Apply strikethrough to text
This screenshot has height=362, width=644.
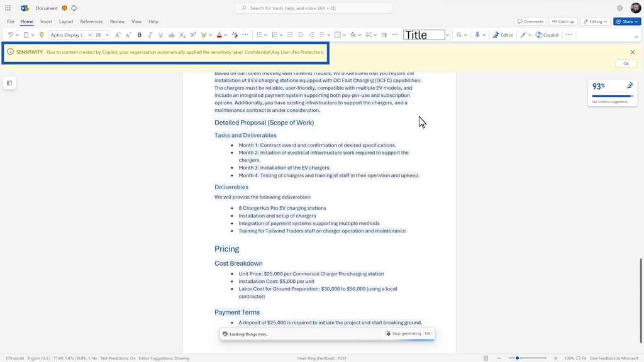pyautogui.click(x=172, y=35)
